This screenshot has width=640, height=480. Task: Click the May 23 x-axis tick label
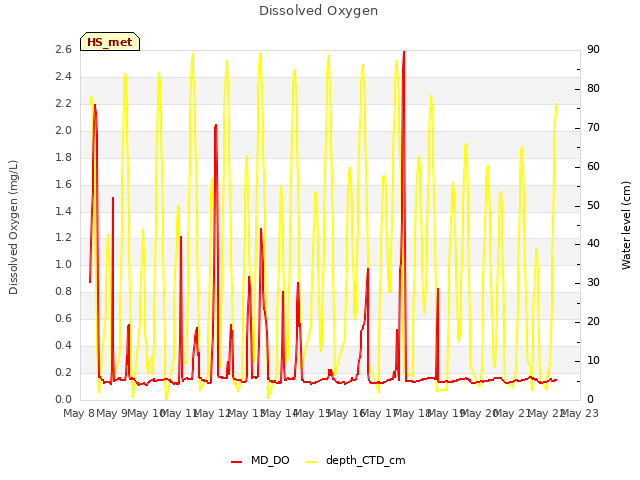click(x=580, y=413)
